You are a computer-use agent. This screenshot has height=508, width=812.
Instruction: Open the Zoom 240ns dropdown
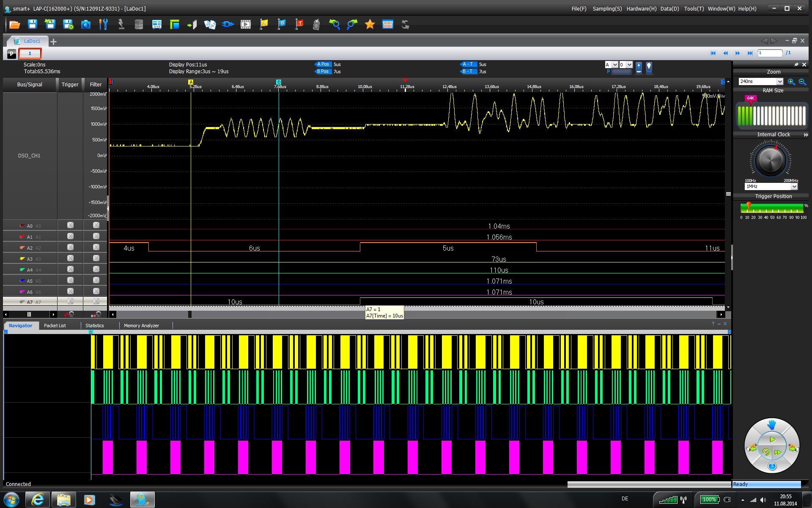(x=779, y=82)
